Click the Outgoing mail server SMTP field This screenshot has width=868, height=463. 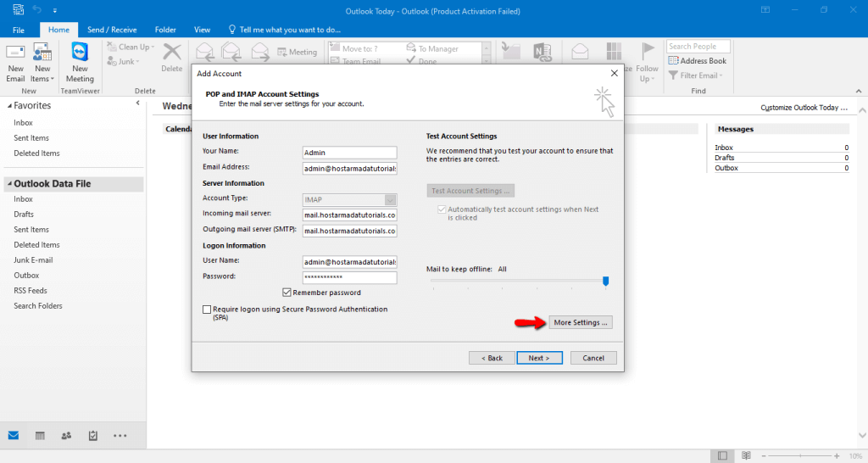coord(349,231)
